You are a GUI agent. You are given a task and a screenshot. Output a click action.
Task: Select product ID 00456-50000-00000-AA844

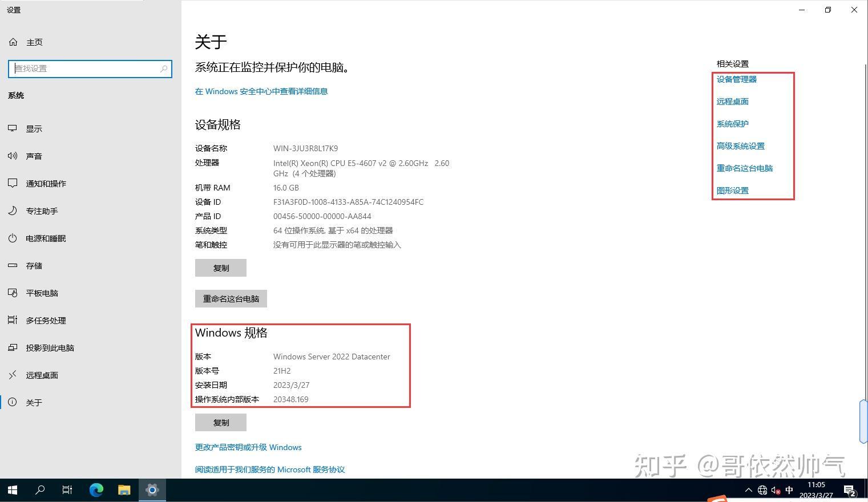(x=322, y=216)
